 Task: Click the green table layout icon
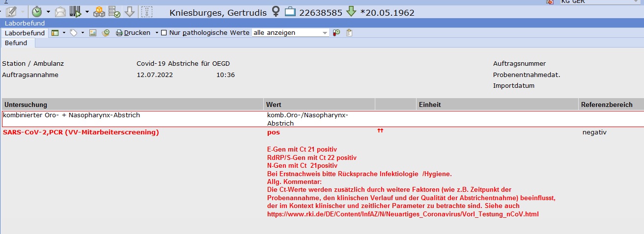[x=55, y=33]
